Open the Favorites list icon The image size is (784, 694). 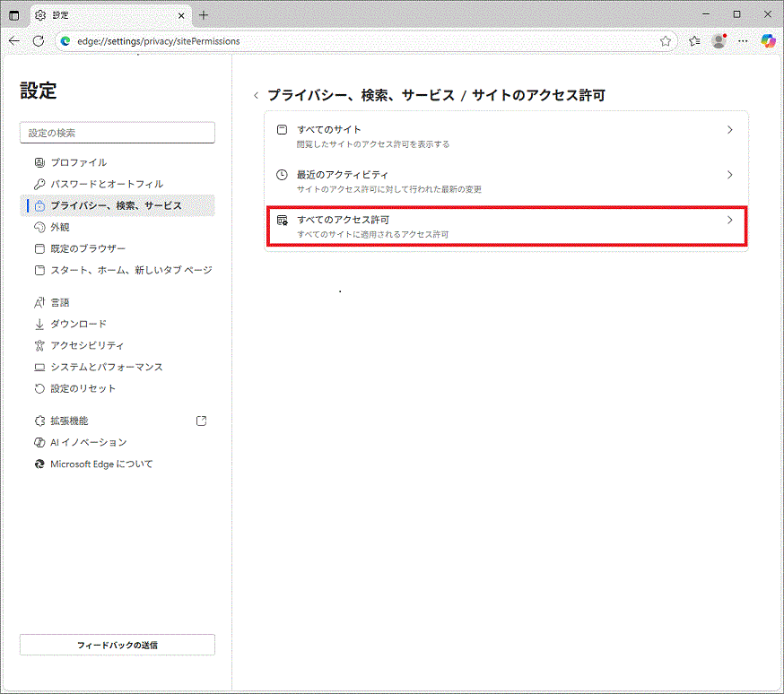694,40
